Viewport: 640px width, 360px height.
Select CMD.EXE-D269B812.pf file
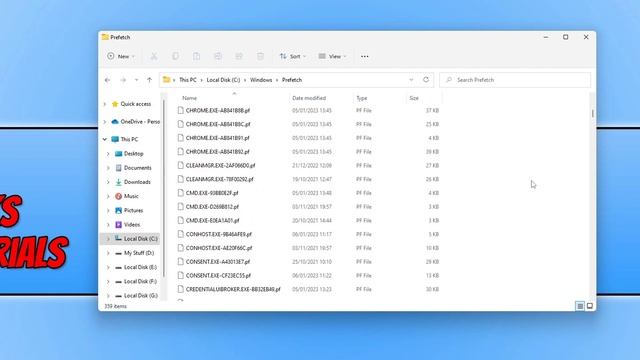pyautogui.click(x=212, y=207)
